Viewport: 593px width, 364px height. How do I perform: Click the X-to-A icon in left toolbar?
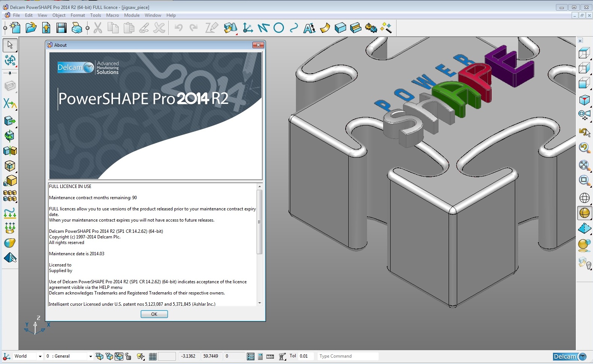[10, 104]
